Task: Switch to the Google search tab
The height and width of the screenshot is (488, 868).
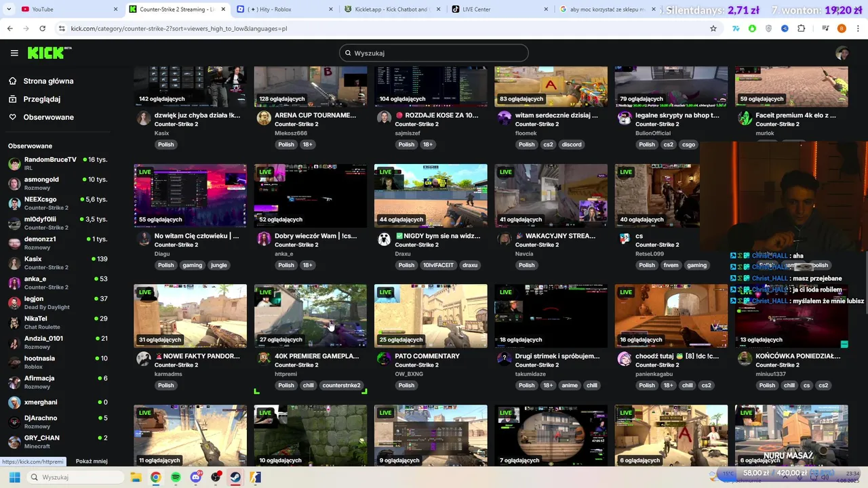Action: point(607,9)
